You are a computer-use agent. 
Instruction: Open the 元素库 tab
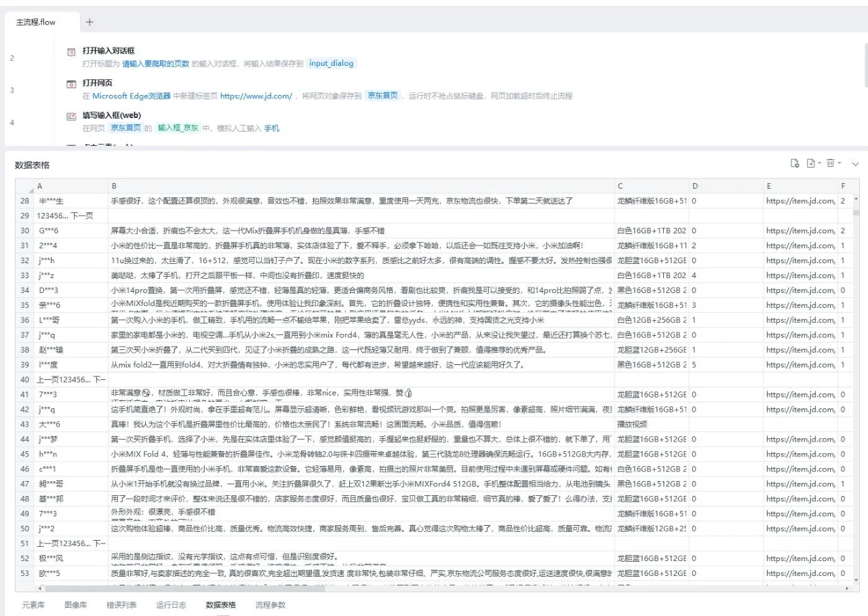pos(33,604)
